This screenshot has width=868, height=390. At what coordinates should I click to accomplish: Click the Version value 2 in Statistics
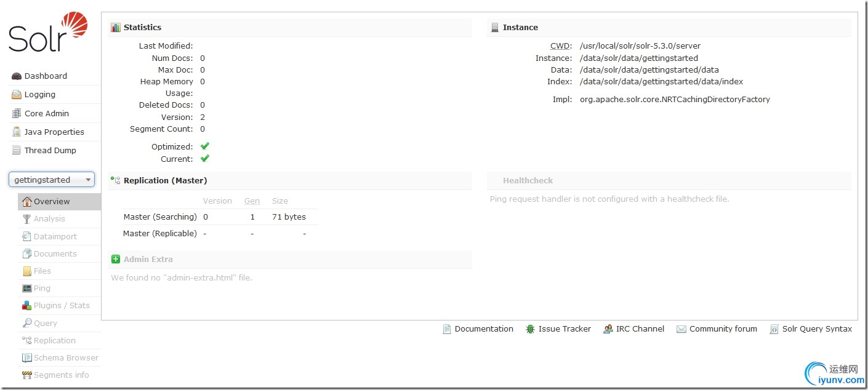point(203,117)
